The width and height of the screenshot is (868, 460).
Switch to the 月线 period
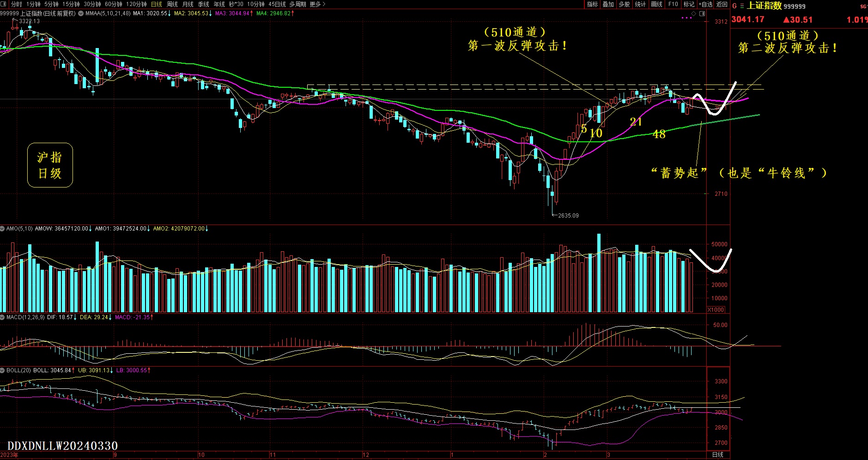point(188,4)
